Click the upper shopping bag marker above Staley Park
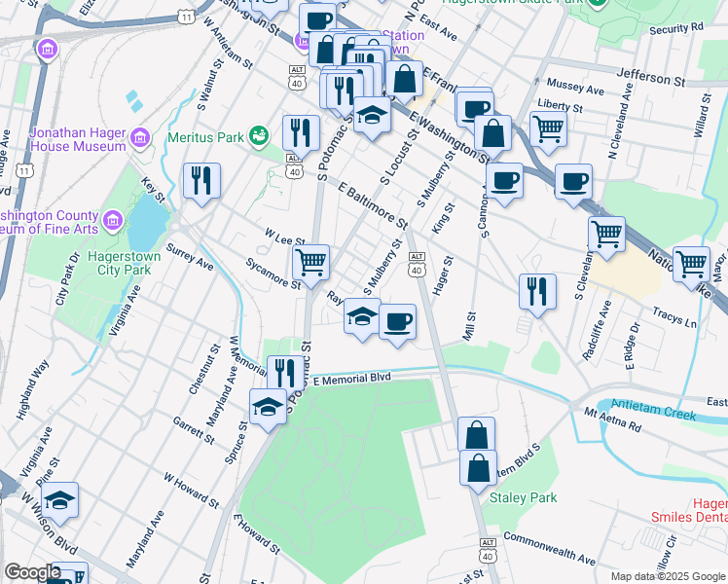The image size is (728, 584). click(x=476, y=435)
